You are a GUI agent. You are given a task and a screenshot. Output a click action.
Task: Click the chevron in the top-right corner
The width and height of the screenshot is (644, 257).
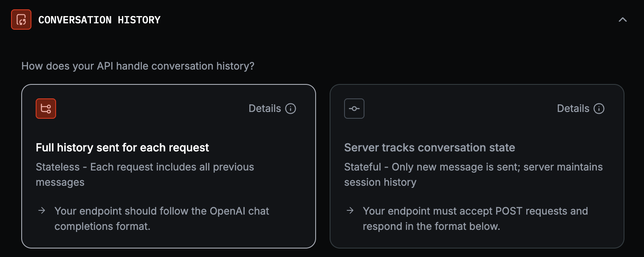coord(623,19)
